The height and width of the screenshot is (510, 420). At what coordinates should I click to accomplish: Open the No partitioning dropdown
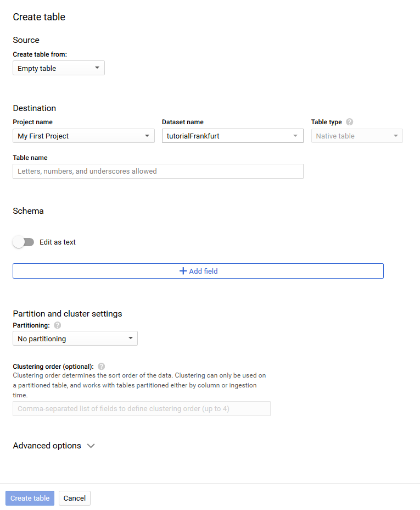[75, 339]
